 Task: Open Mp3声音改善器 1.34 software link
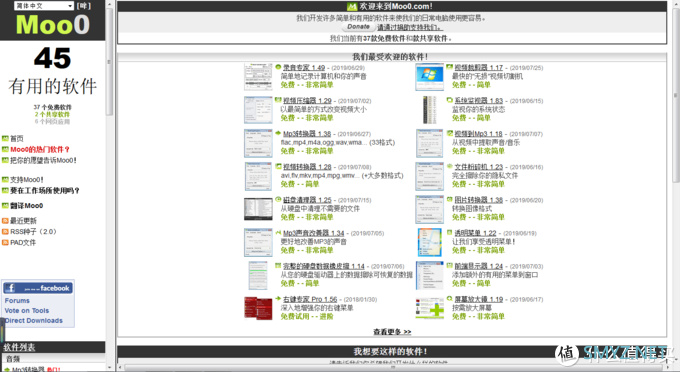click(314, 233)
